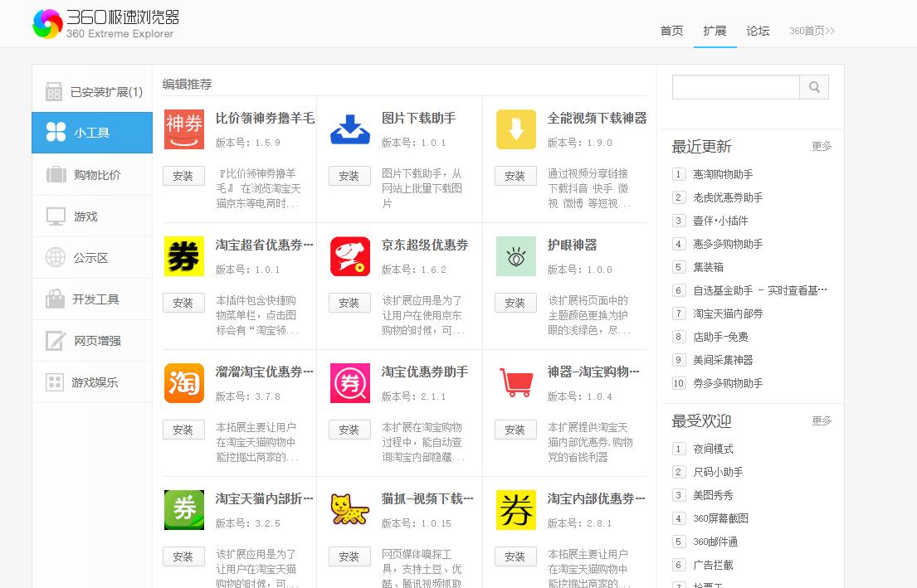Install the 图片下载助手 extension
The image size is (917, 588).
[x=349, y=176]
